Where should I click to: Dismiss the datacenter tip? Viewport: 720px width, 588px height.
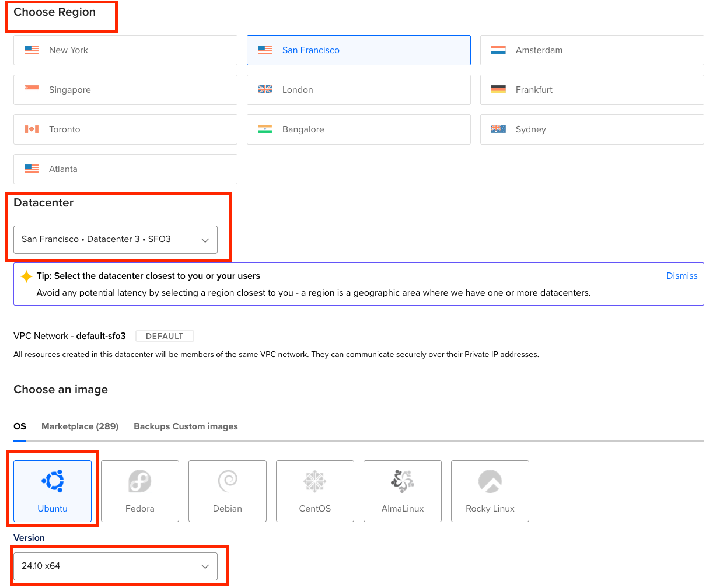682,276
